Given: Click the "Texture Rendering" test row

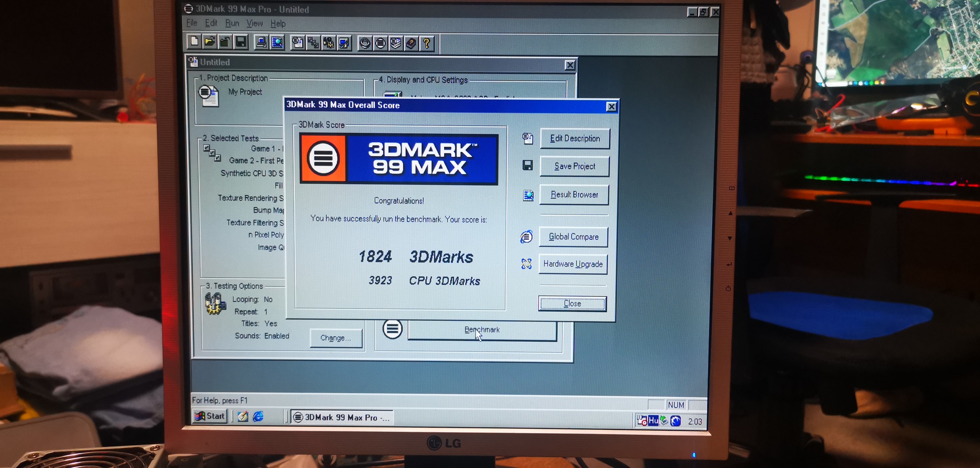Looking at the screenshot, I should [x=251, y=198].
